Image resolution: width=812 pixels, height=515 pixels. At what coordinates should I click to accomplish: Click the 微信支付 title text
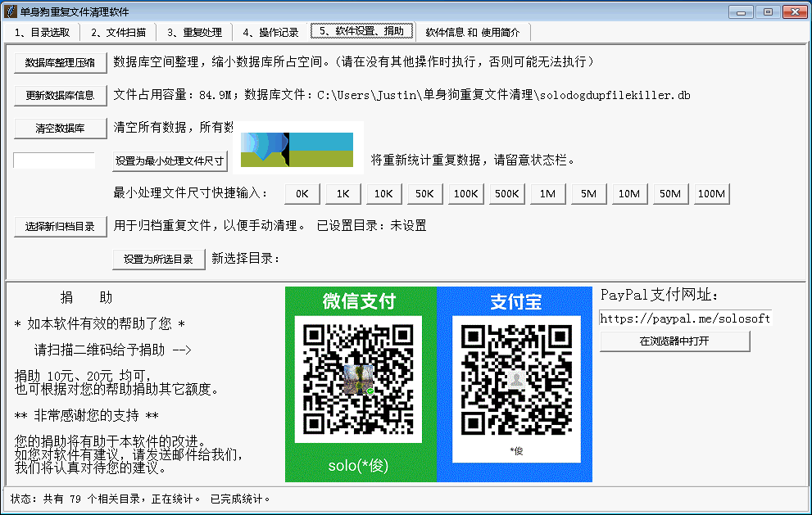tap(360, 300)
